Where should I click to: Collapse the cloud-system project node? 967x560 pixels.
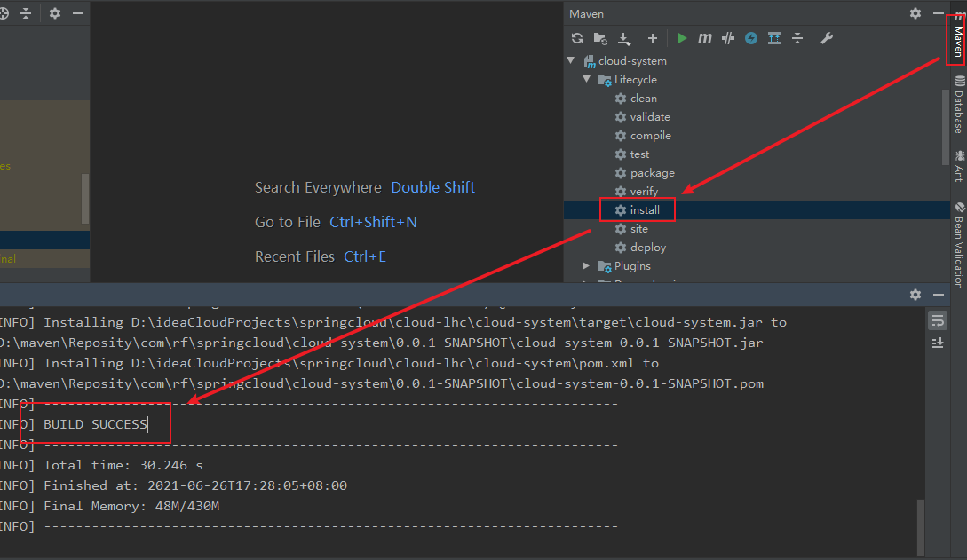(x=571, y=60)
